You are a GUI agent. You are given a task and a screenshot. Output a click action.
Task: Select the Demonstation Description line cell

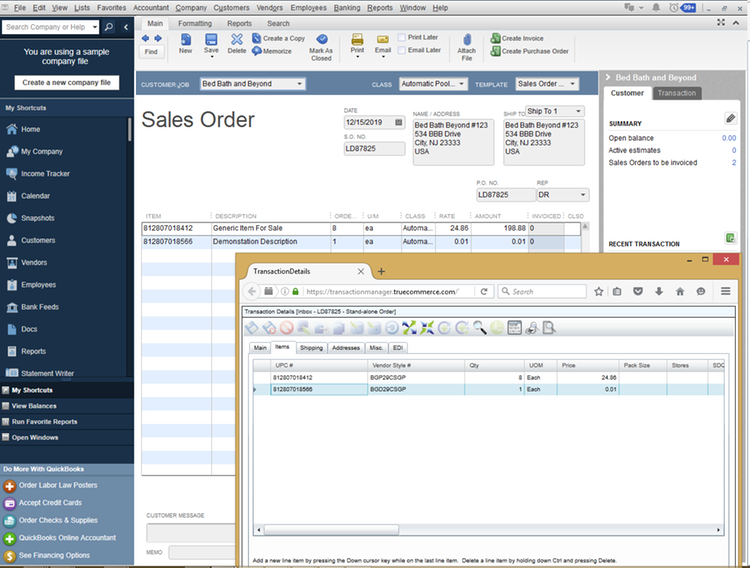click(x=271, y=242)
